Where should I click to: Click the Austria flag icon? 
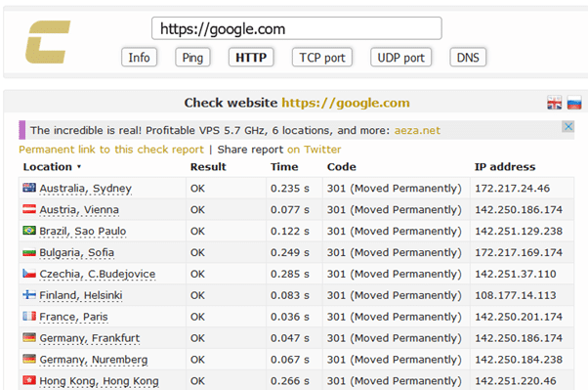(x=29, y=209)
